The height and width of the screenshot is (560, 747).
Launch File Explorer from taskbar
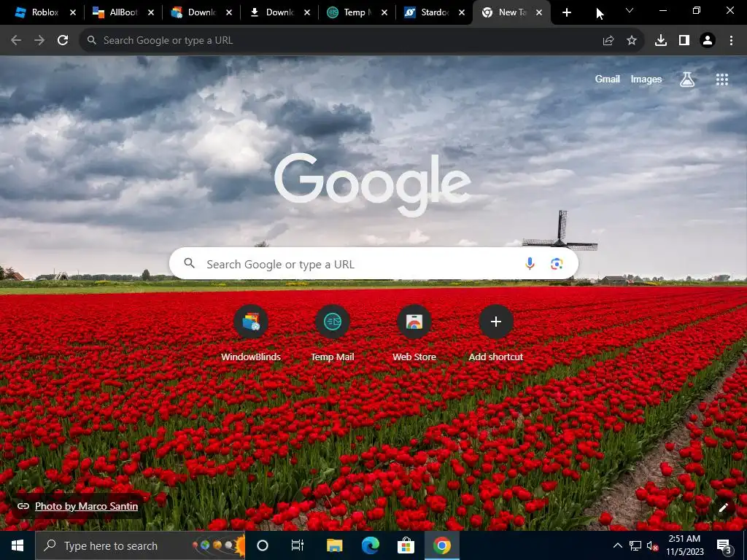tap(334, 545)
